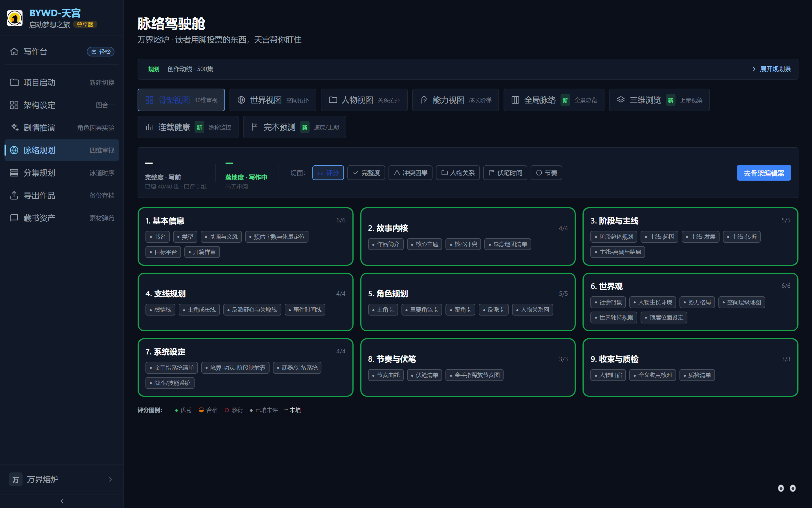Viewport: 812px width, 508px height.
Task: Click the stack icon beside 分集规划
Action: (14, 173)
